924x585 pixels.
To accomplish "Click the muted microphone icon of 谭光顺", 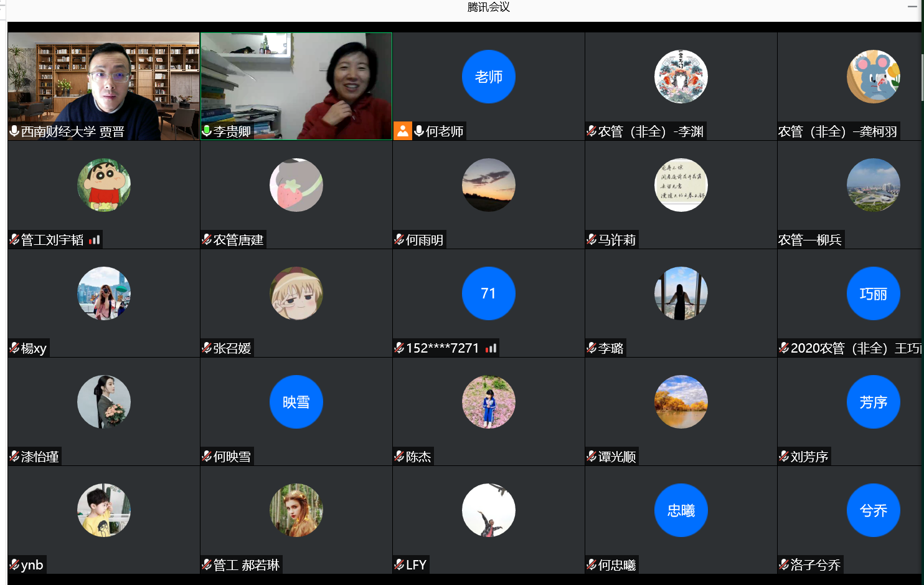I will pos(592,457).
